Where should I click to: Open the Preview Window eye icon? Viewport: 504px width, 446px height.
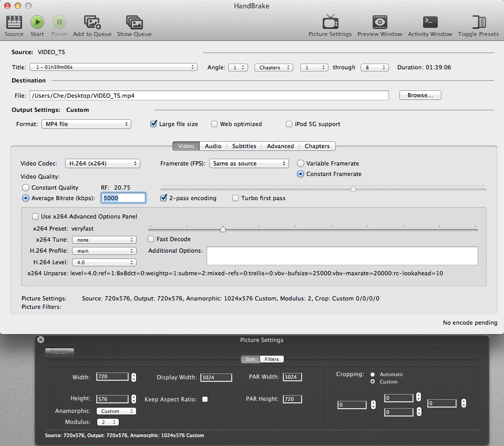tap(379, 22)
